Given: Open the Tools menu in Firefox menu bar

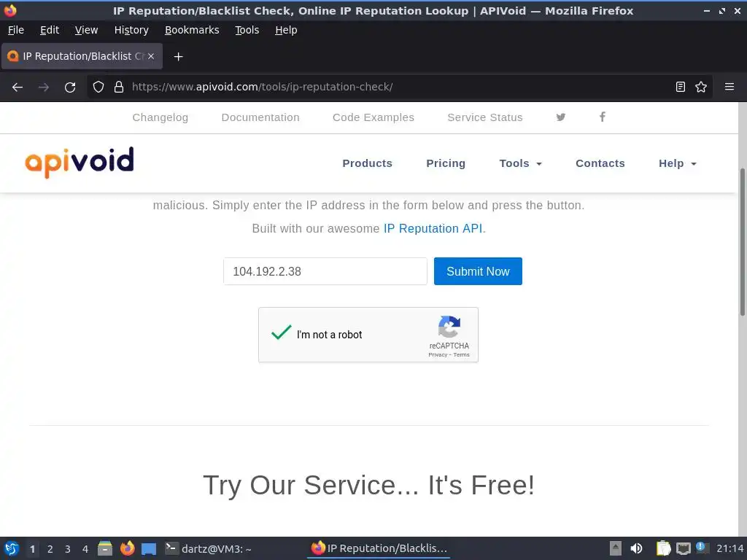Looking at the screenshot, I should pyautogui.click(x=247, y=30).
